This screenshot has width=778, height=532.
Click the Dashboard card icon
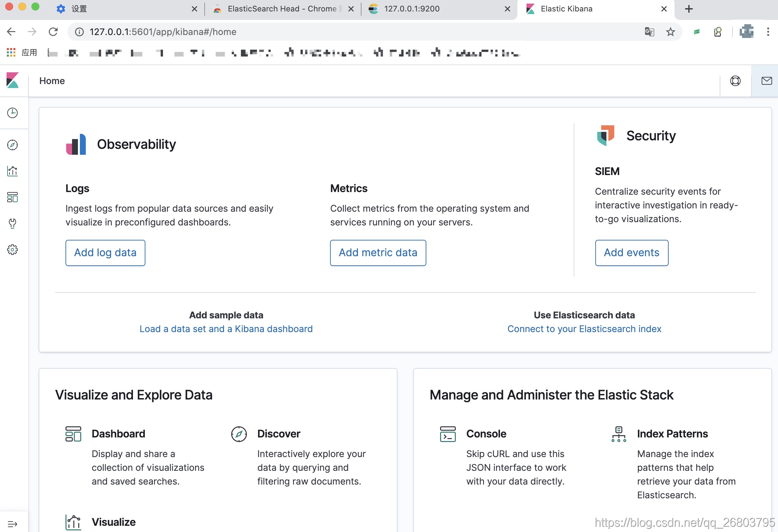click(73, 434)
